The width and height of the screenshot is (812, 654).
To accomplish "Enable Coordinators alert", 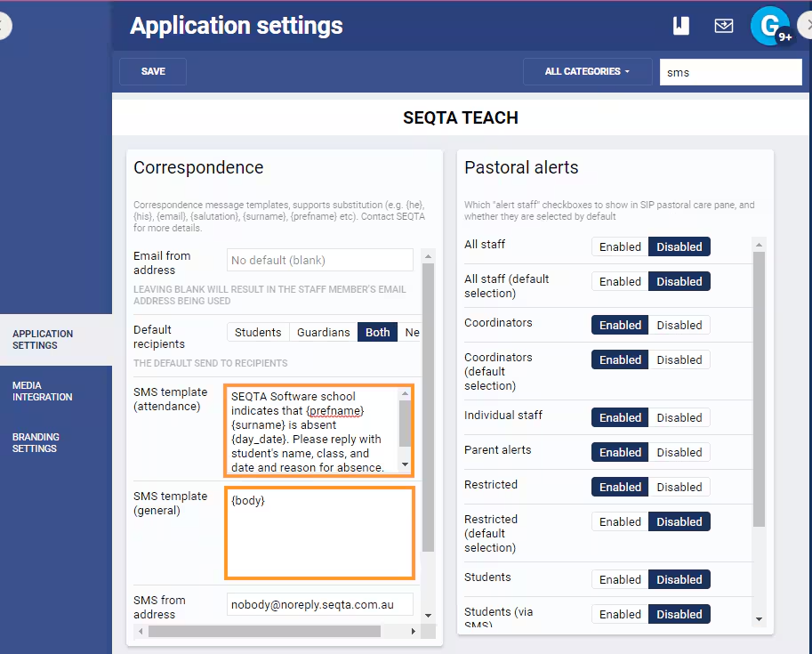I will click(620, 325).
